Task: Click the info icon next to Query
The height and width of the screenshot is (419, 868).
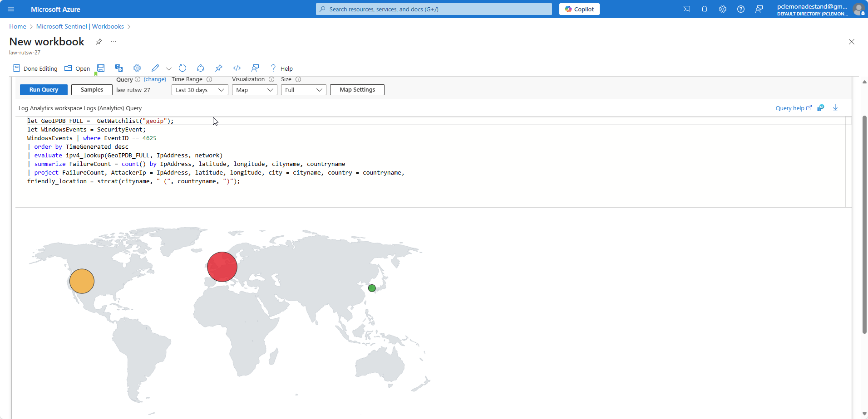Action: (x=138, y=79)
